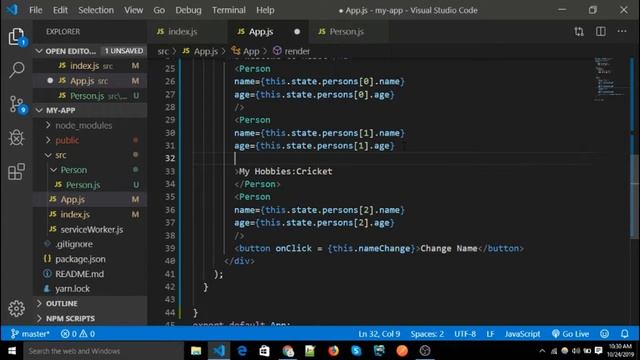
Task: Change indentation via Spaces: 2
Action: point(427,334)
